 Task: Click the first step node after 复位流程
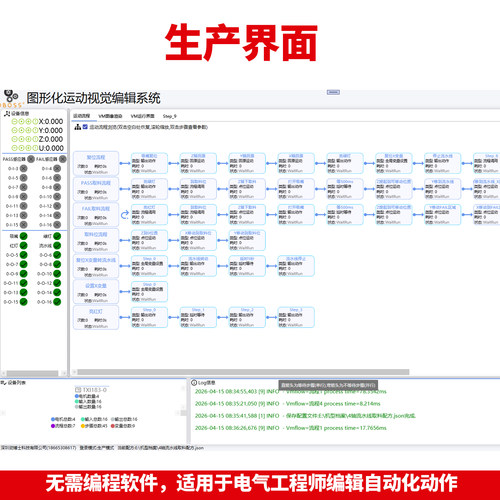(149, 163)
